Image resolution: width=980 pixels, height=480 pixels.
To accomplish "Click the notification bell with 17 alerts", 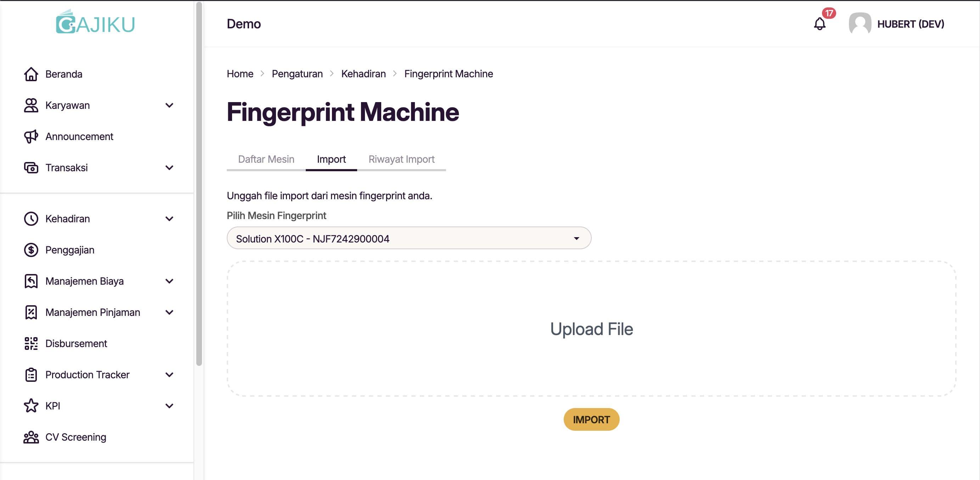I will 820,24.
